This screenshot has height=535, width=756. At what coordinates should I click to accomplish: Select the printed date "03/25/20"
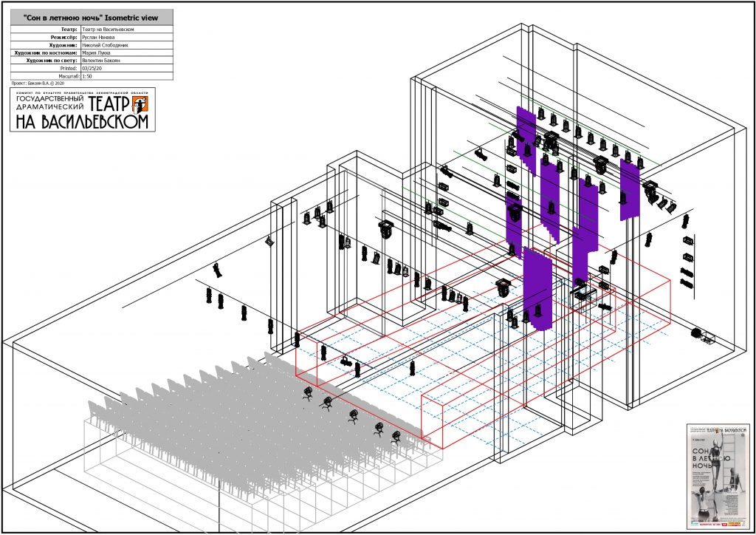pyautogui.click(x=92, y=69)
